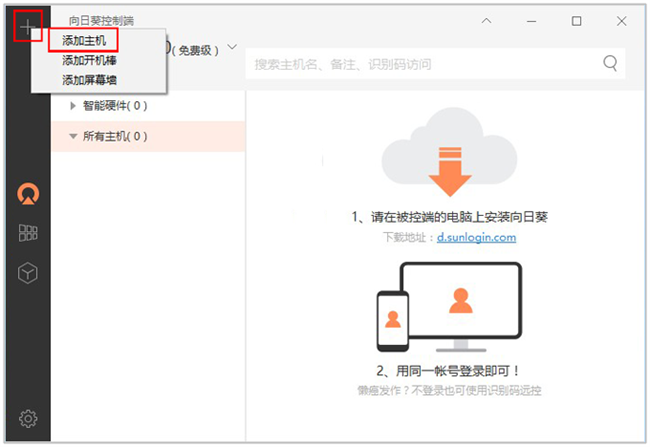
Task: Open the account dropdown beside 免费级
Action: (x=233, y=47)
